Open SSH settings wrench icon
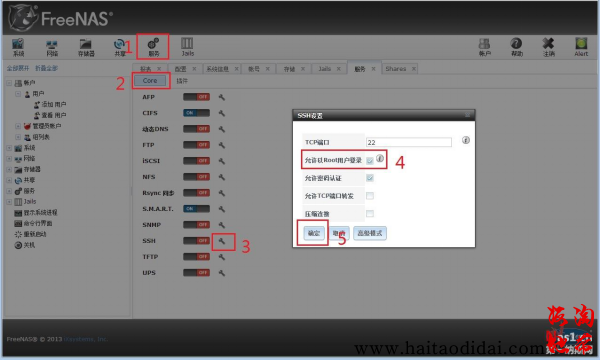The image size is (600, 360). [222, 241]
